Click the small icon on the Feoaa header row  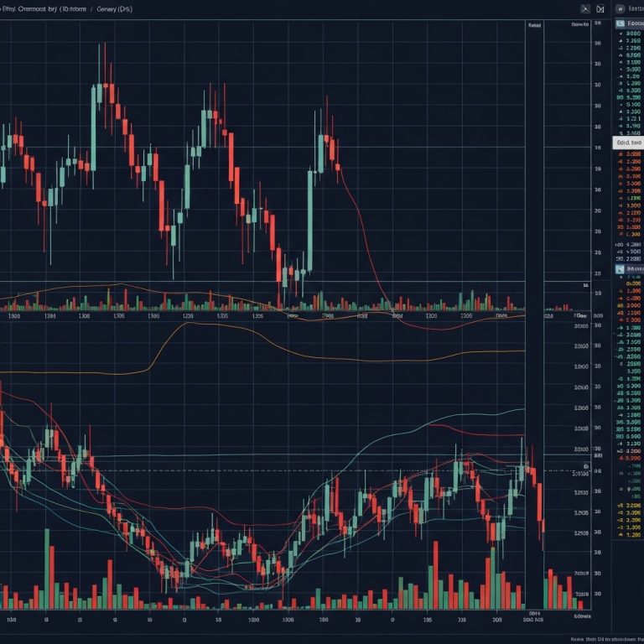coord(620,25)
